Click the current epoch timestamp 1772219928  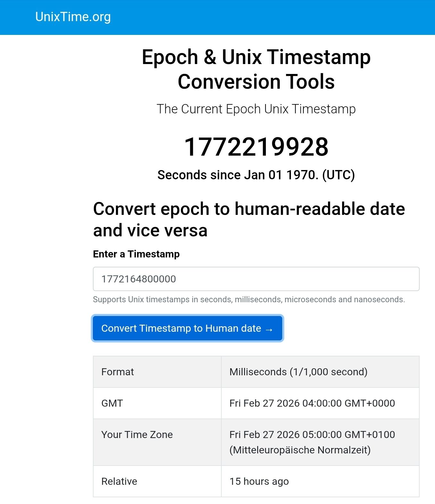point(256,147)
